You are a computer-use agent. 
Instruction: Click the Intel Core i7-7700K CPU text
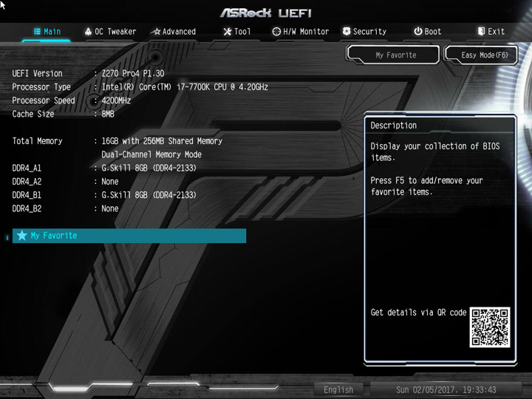point(185,87)
